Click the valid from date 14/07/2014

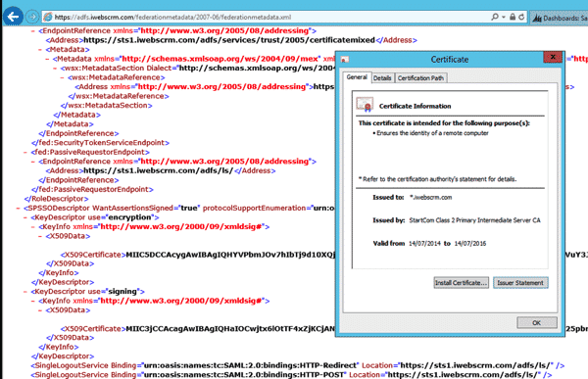point(424,243)
